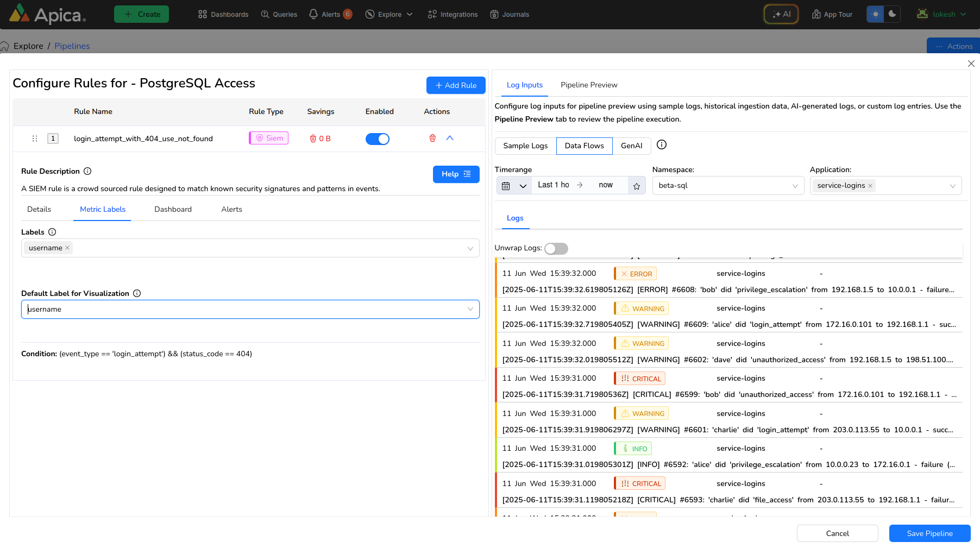The height and width of the screenshot is (548, 980).
Task: Select the Sample Logs option
Action: pos(525,146)
